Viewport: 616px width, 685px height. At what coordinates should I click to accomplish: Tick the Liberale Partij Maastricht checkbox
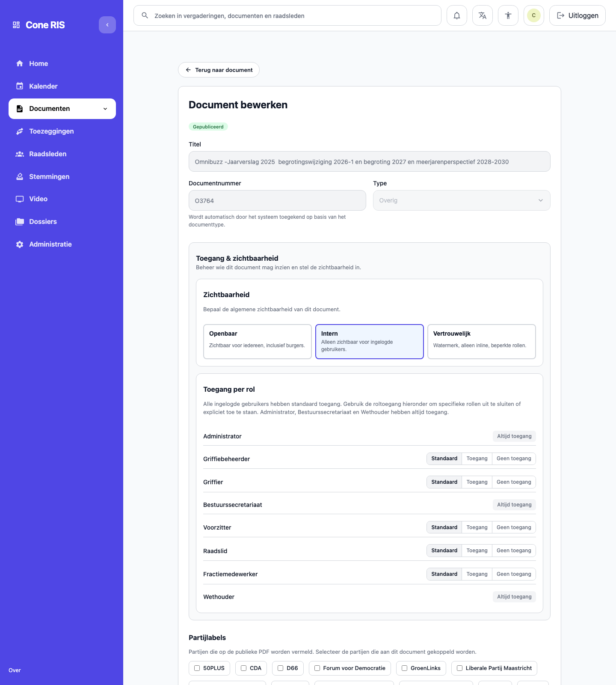[x=460, y=668]
